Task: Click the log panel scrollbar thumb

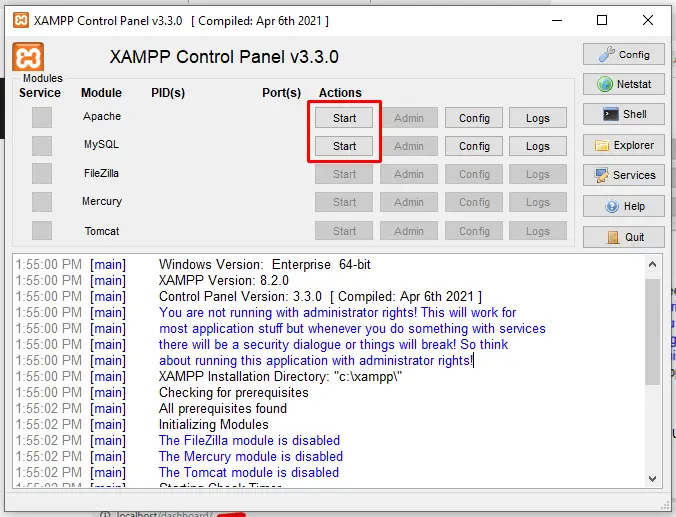Action: pyautogui.click(x=652, y=331)
